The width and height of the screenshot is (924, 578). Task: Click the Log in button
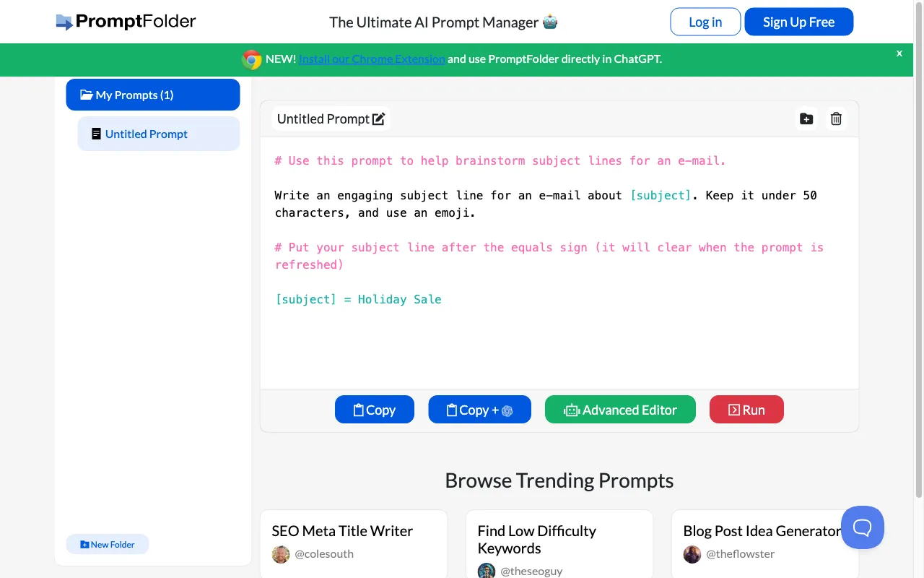[x=705, y=22]
